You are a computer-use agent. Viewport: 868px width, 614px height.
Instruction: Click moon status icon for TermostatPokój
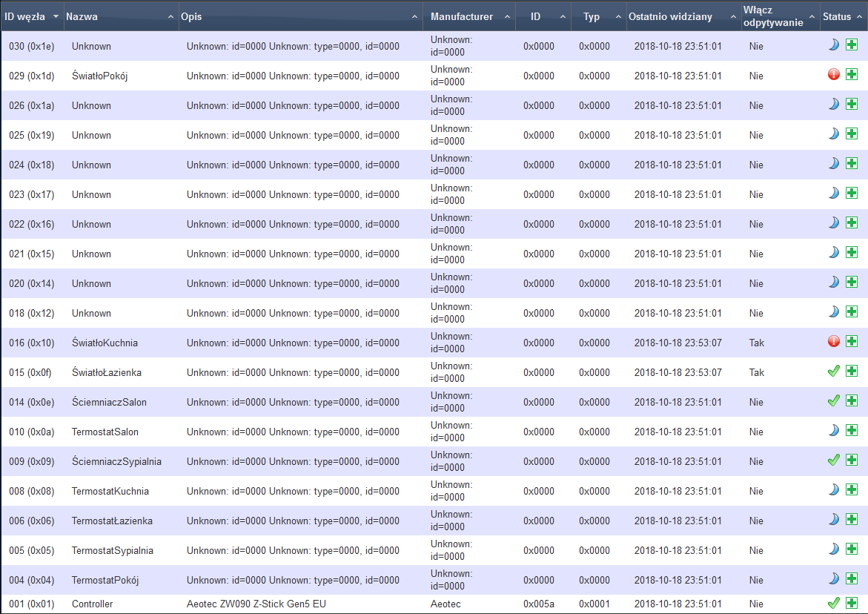pos(833,578)
